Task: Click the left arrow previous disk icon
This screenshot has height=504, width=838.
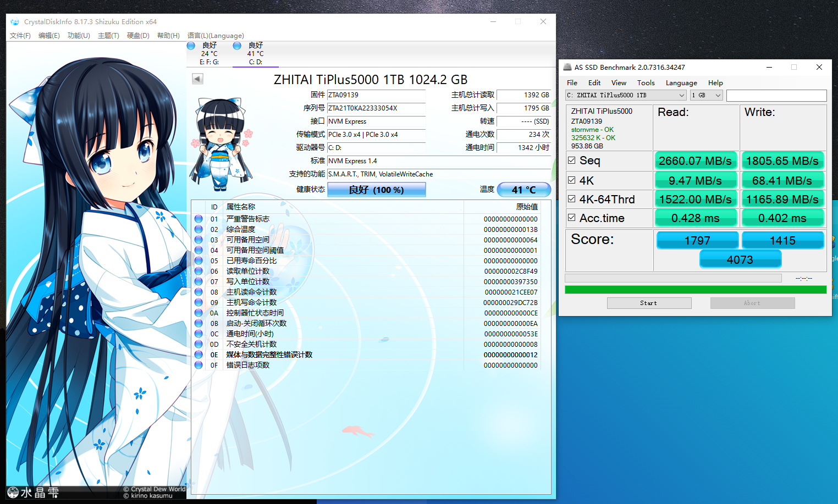Action: 197,79
